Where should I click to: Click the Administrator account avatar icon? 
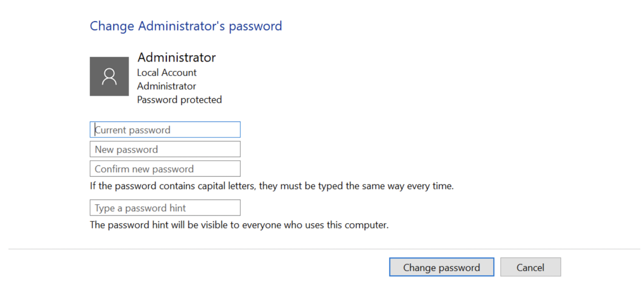[109, 76]
